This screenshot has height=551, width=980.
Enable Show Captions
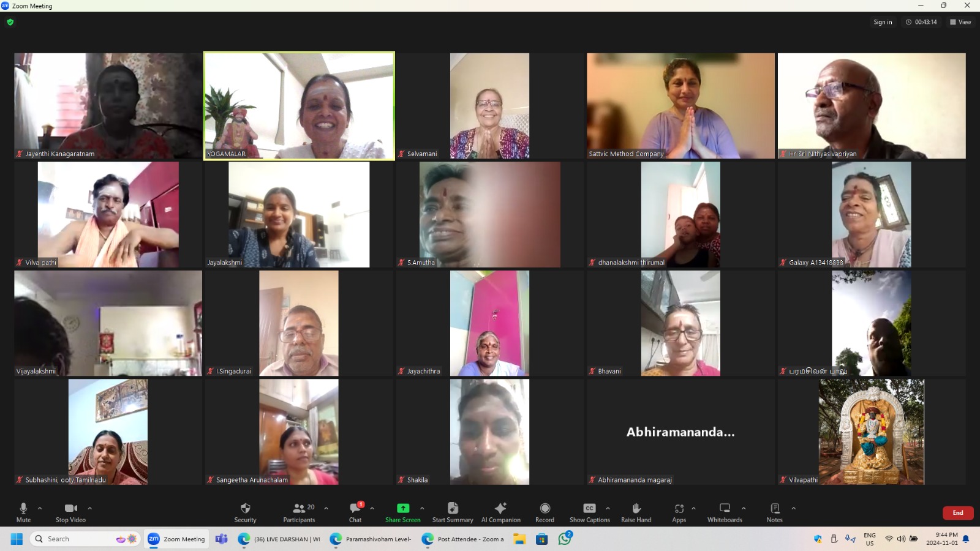[589, 512]
